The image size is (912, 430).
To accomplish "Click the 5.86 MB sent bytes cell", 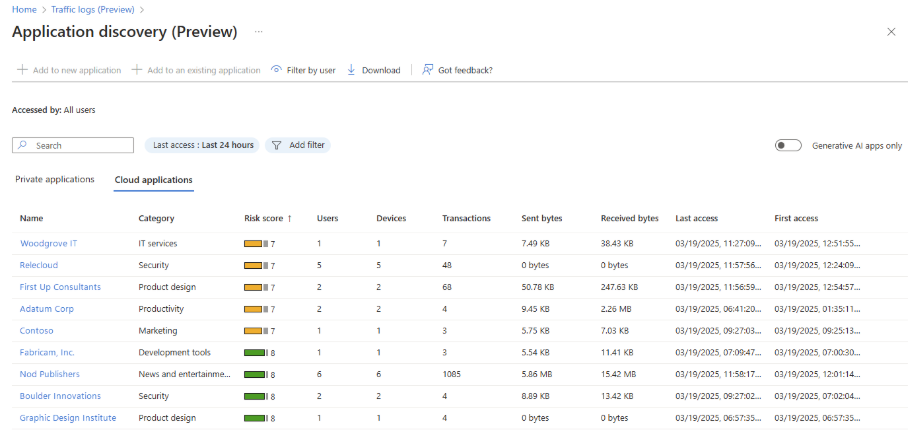I will pyautogui.click(x=536, y=374).
